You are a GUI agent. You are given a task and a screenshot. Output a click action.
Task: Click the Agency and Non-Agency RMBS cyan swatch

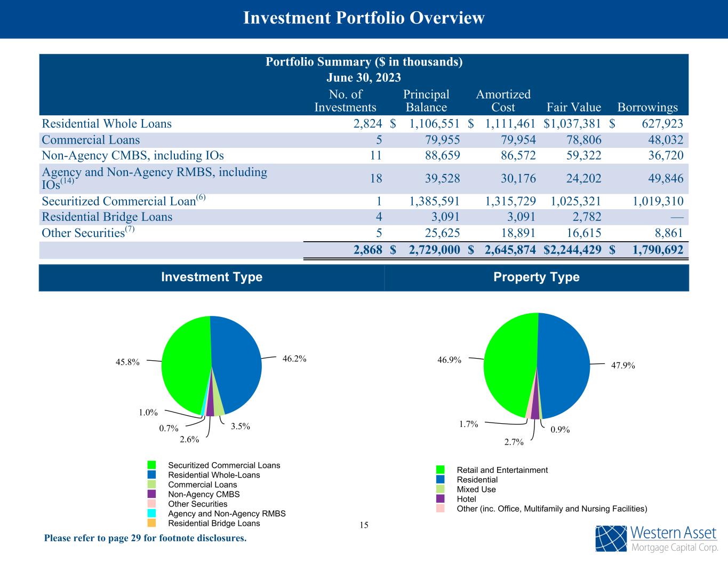[152, 513]
